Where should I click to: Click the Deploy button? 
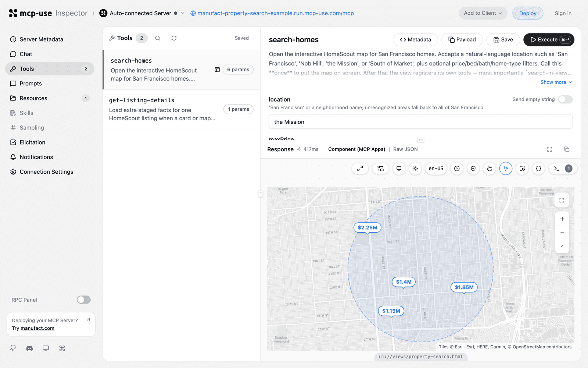tap(528, 13)
